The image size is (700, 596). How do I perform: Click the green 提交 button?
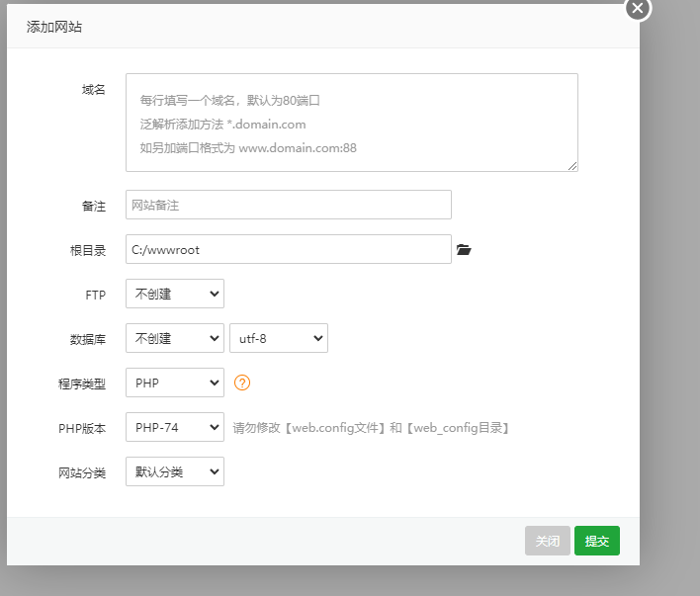coord(597,541)
